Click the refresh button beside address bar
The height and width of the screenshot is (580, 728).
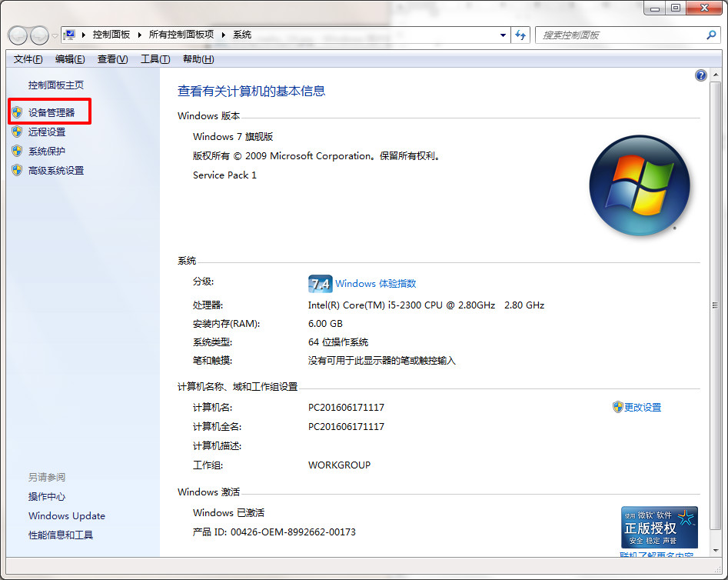(x=520, y=35)
